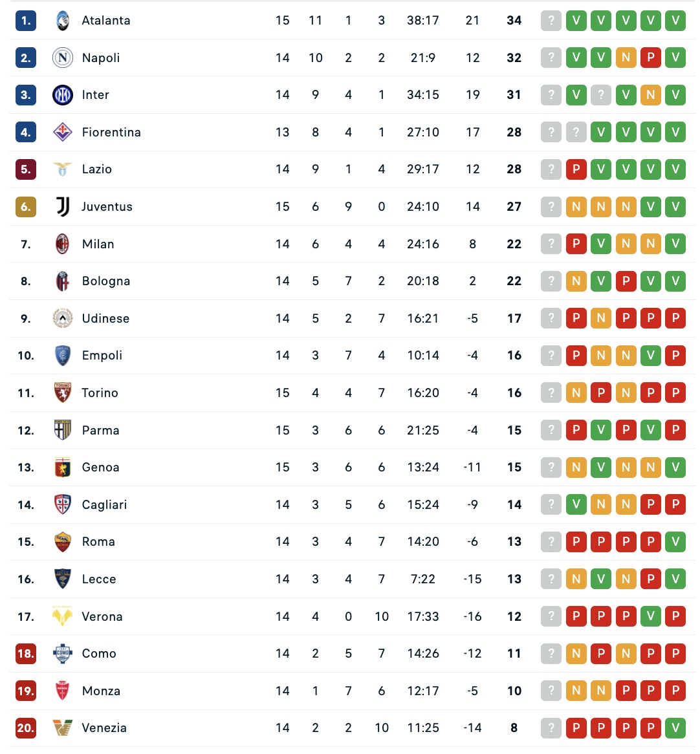
Task: Click the Napoli team logo
Action: [63, 58]
